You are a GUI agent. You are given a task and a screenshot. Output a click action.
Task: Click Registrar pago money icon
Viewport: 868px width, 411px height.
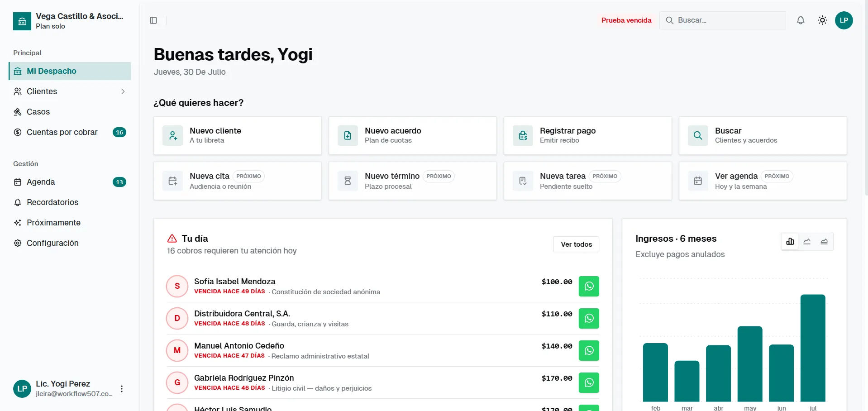523,136
